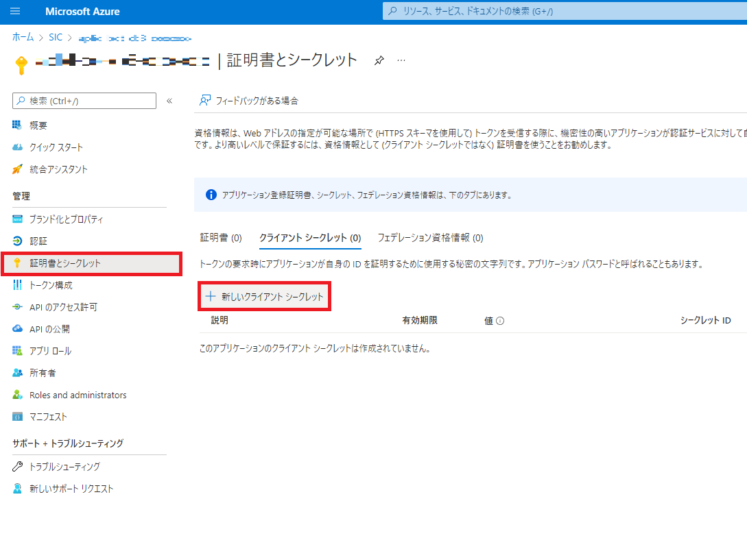Image resolution: width=747 pixels, height=560 pixels.
Task: Click the 概要 overview icon
Action: [x=18, y=125]
